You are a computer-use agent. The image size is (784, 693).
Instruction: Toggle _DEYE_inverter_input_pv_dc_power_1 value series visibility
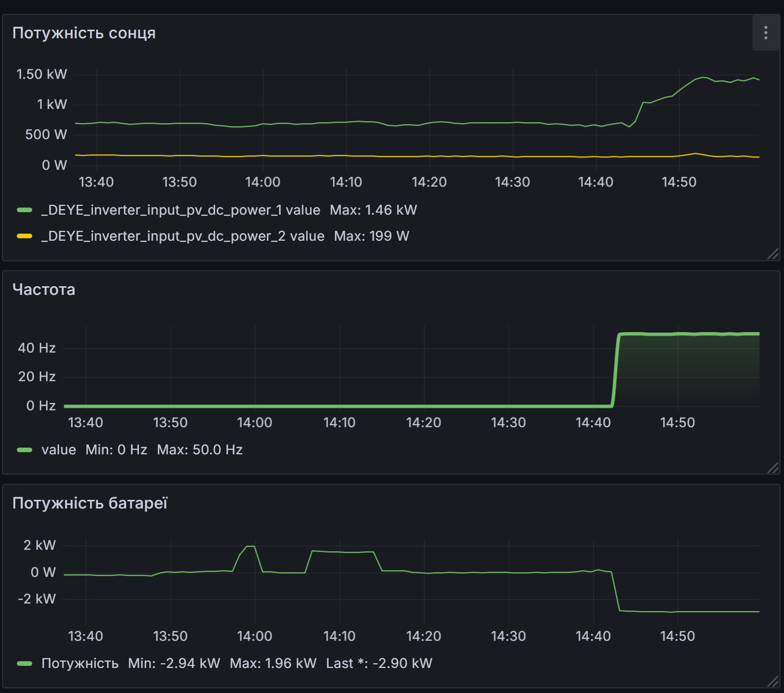180,210
